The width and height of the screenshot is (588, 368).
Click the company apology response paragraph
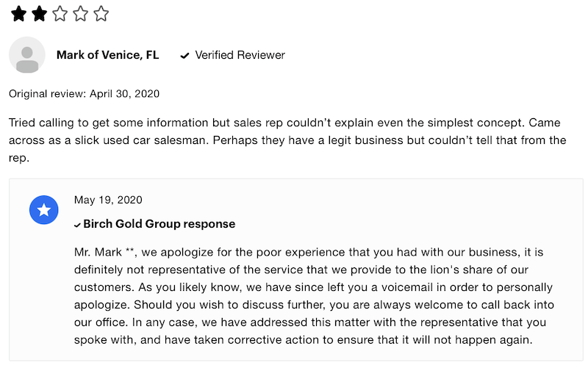coord(315,296)
